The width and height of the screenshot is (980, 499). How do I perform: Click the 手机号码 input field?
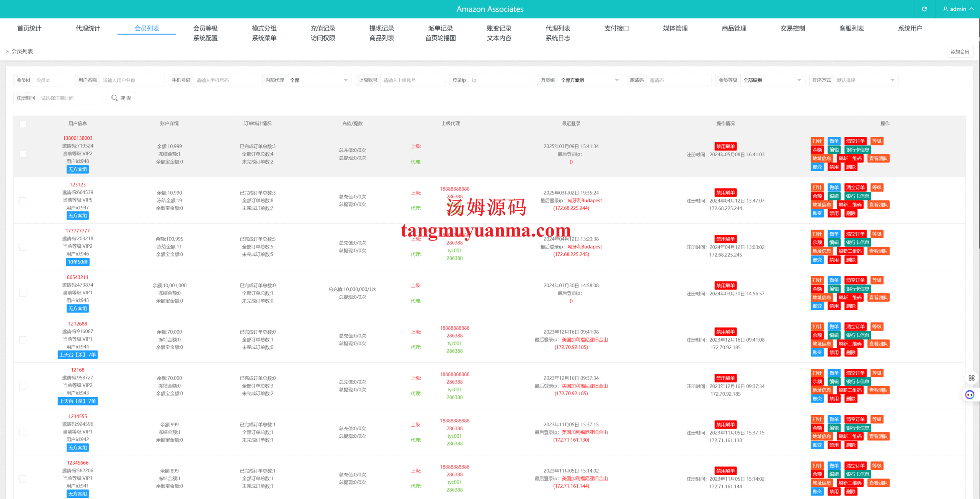click(x=225, y=80)
